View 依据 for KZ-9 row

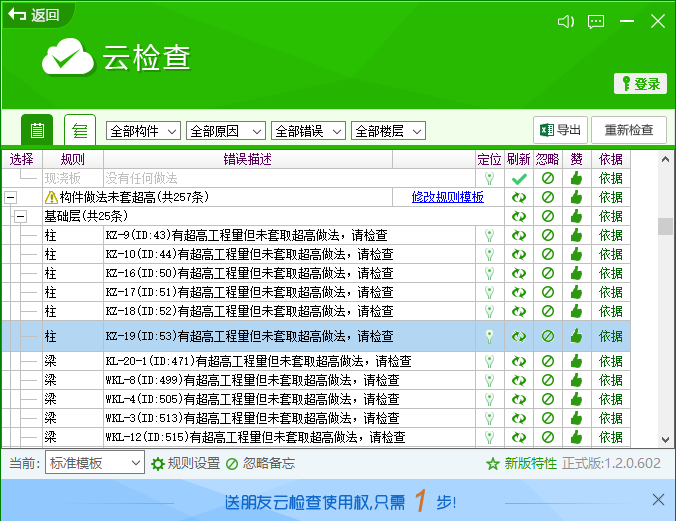click(x=610, y=235)
